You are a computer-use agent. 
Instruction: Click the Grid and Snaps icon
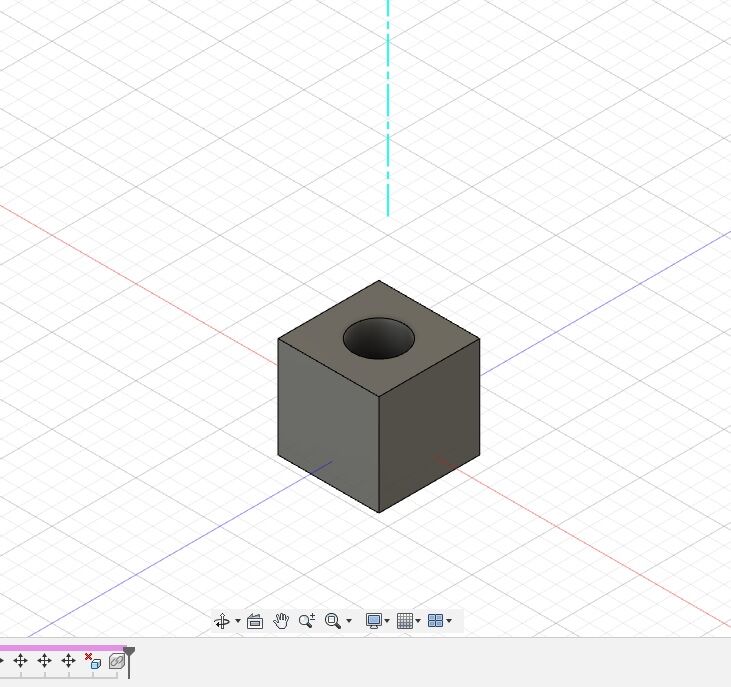[x=405, y=621]
